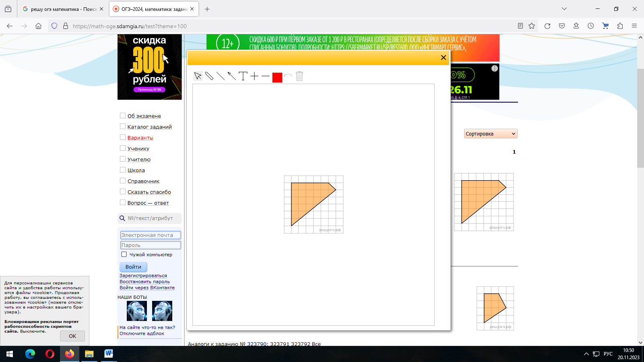This screenshot has height=362, width=644.
Task: Open the list all tabs chevron
Action: [564, 9]
